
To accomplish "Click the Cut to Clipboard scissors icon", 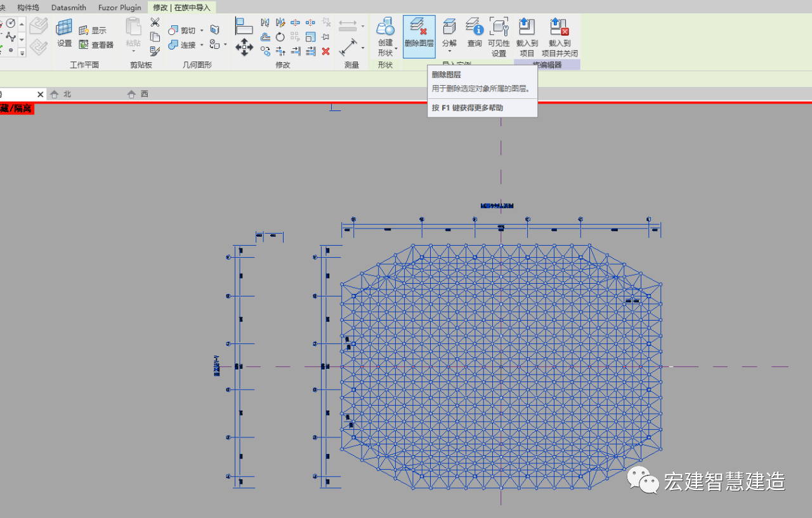I will pyautogui.click(x=155, y=22).
